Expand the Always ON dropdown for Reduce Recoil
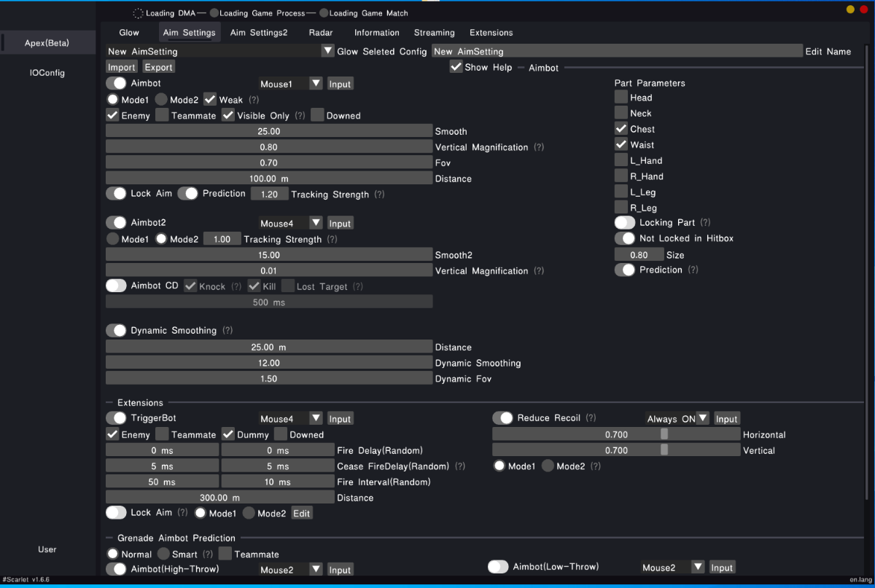 702,418
